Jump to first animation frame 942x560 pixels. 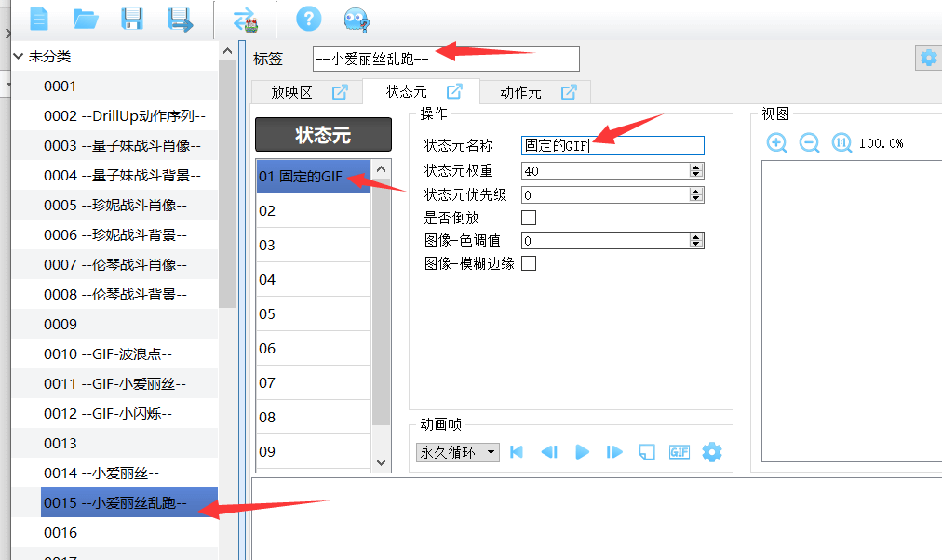[x=517, y=452]
